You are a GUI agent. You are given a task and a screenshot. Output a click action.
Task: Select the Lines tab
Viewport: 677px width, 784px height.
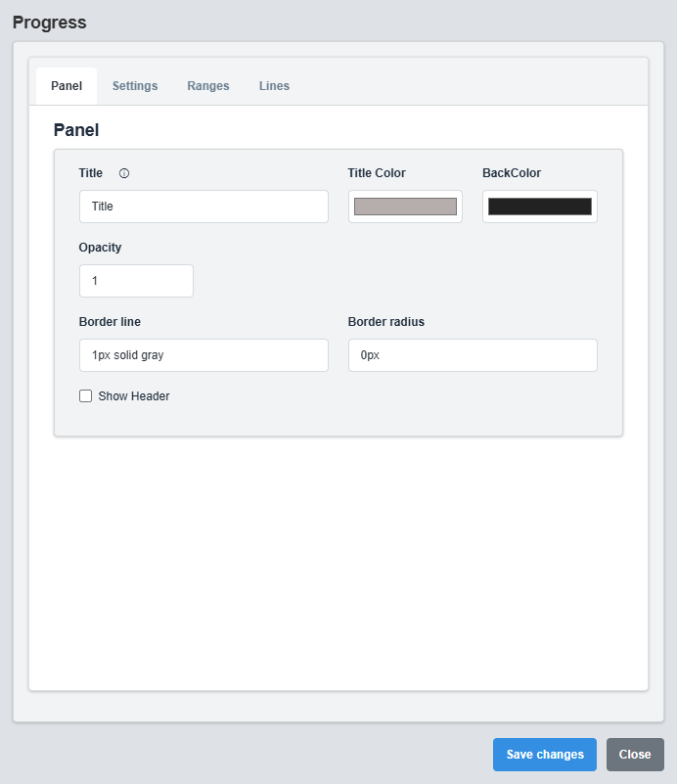pyautogui.click(x=274, y=86)
